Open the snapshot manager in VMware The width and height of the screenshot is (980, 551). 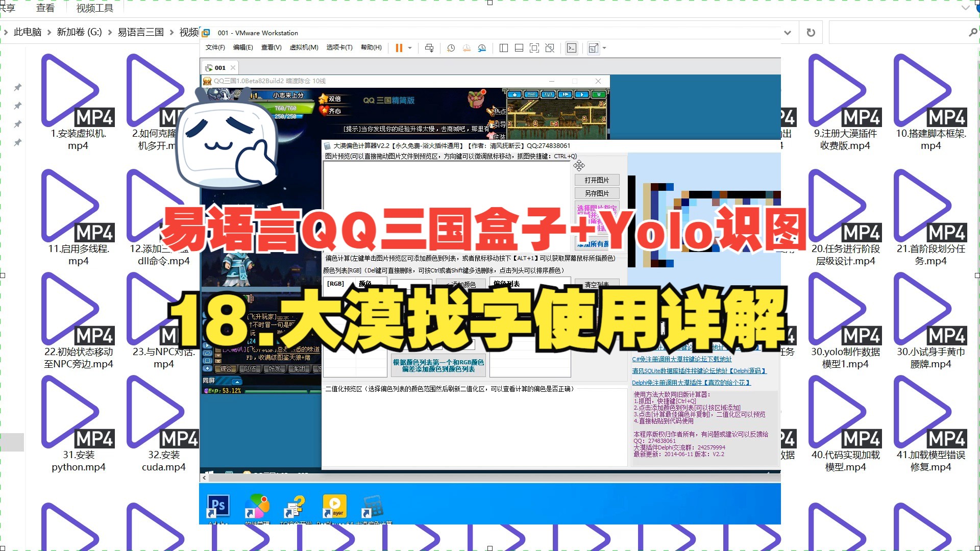(482, 48)
